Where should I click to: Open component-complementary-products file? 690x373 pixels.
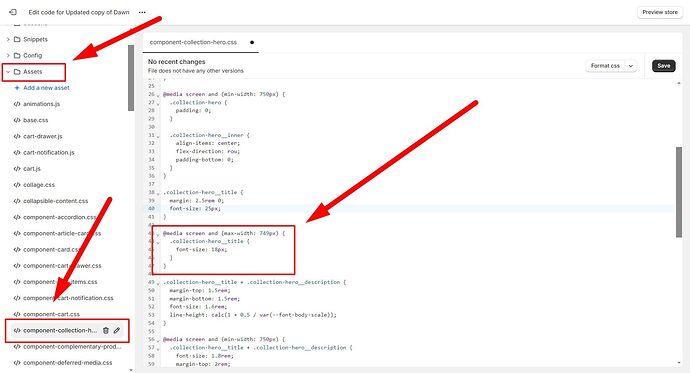coord(72,347)
